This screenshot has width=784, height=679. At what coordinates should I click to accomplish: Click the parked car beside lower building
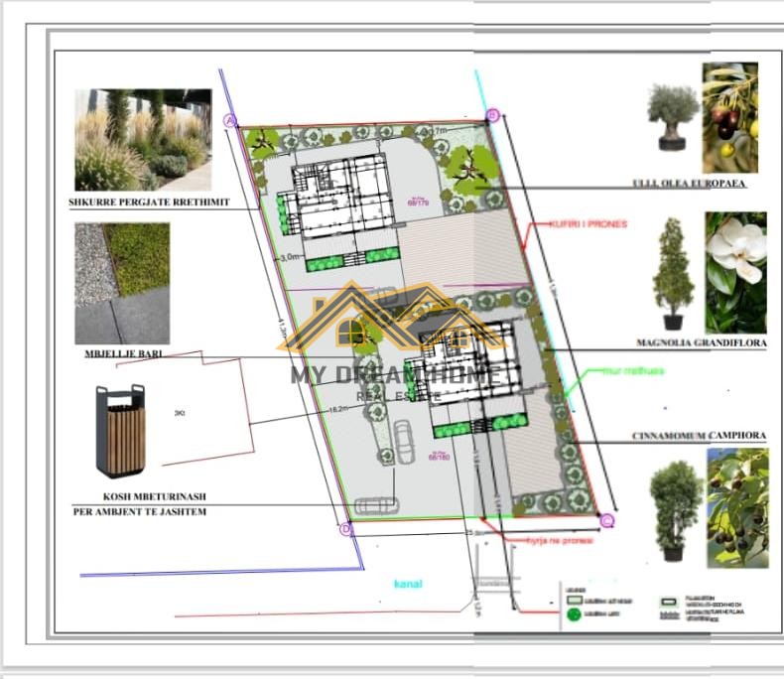point(405,435)
